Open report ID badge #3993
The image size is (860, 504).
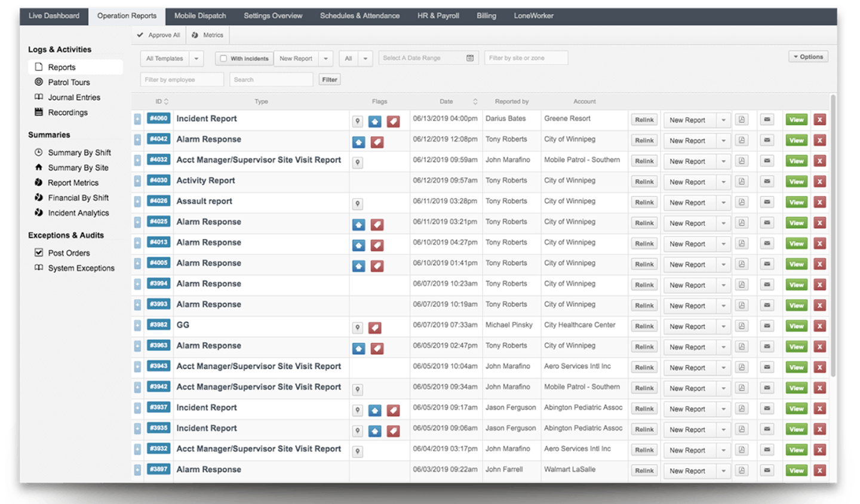159,304
